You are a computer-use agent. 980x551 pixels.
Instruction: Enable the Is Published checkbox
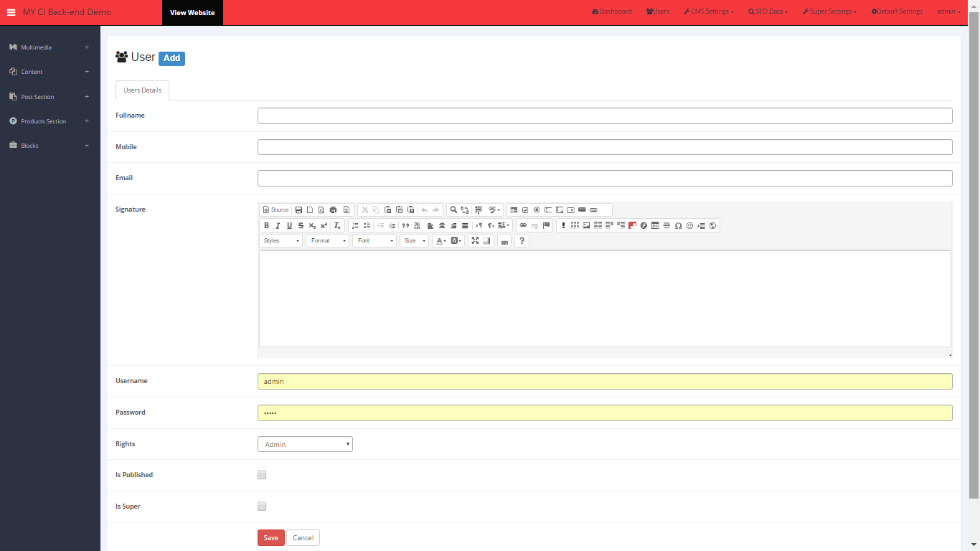(x=262, y=475)
